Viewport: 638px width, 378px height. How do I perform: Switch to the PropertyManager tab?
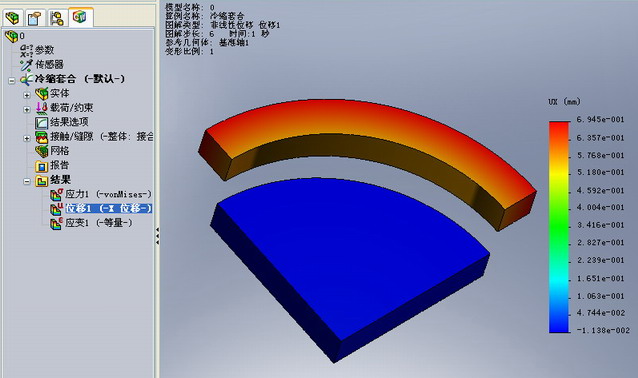click(35, 17)
